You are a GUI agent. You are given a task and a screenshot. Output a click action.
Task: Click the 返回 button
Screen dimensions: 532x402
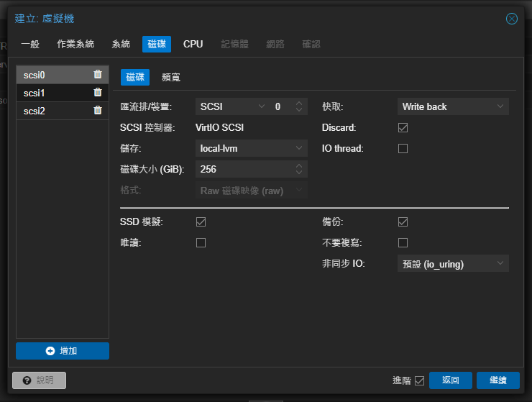tap(450, 380)
